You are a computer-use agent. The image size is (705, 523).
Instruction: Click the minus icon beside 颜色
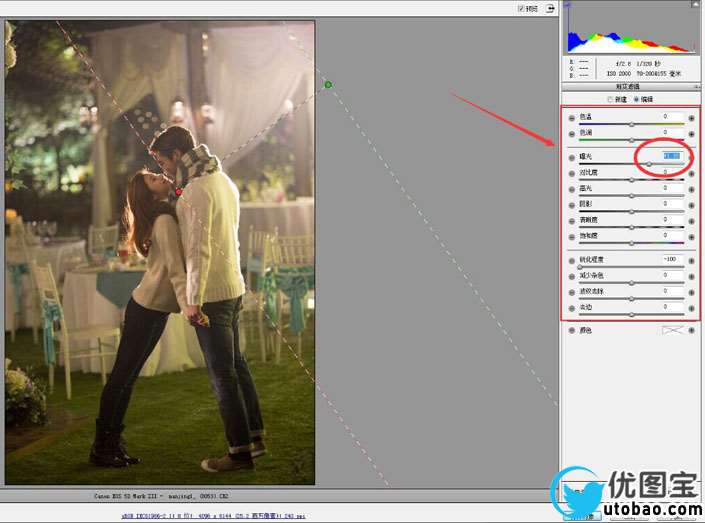click(571, 330)
